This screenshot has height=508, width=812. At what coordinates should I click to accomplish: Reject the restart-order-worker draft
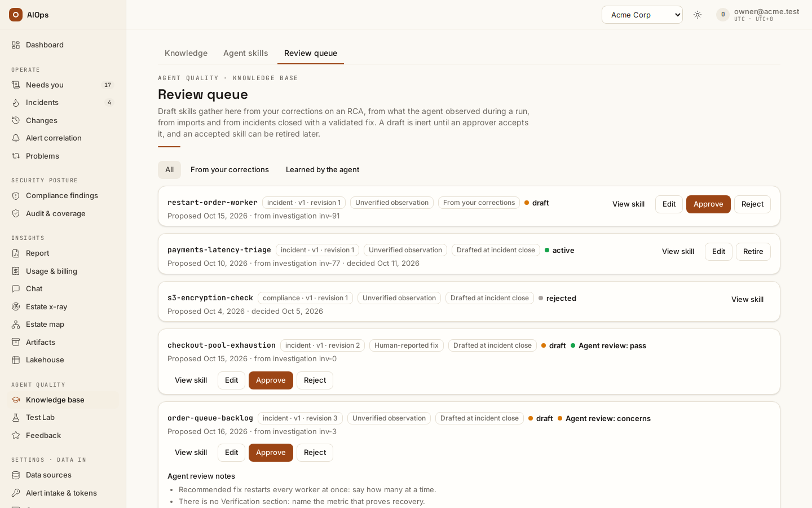[752, 204]
